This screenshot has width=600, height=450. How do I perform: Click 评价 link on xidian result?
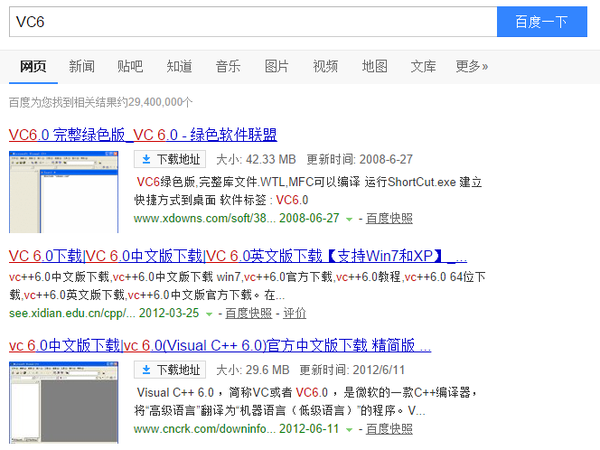pos(294,313)
